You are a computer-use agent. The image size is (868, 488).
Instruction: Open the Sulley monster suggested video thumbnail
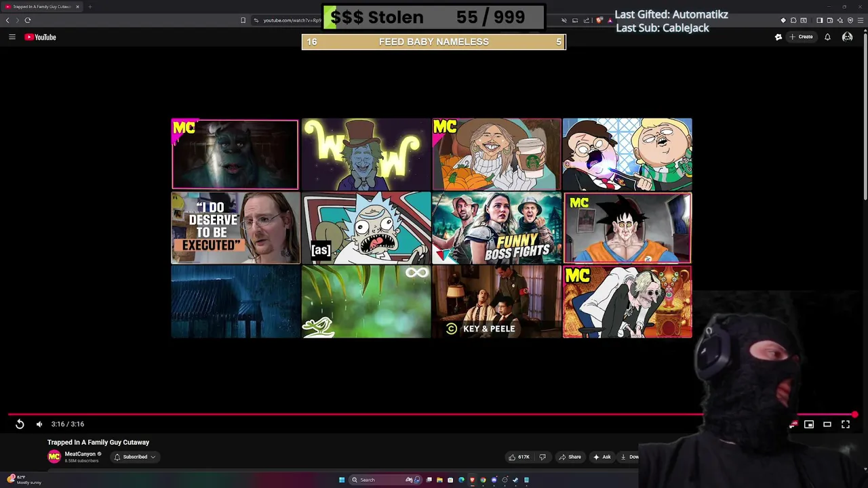[235, 155]
